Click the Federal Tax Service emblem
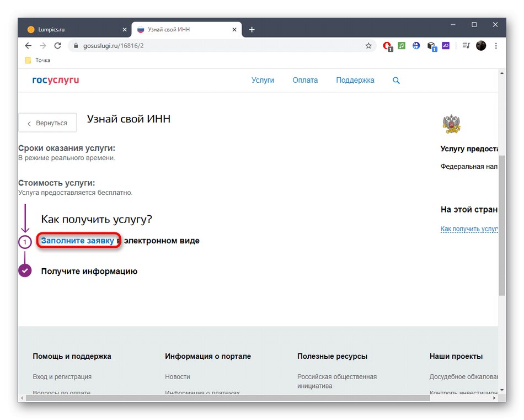 pyautogui.click(x=451, y=124)
